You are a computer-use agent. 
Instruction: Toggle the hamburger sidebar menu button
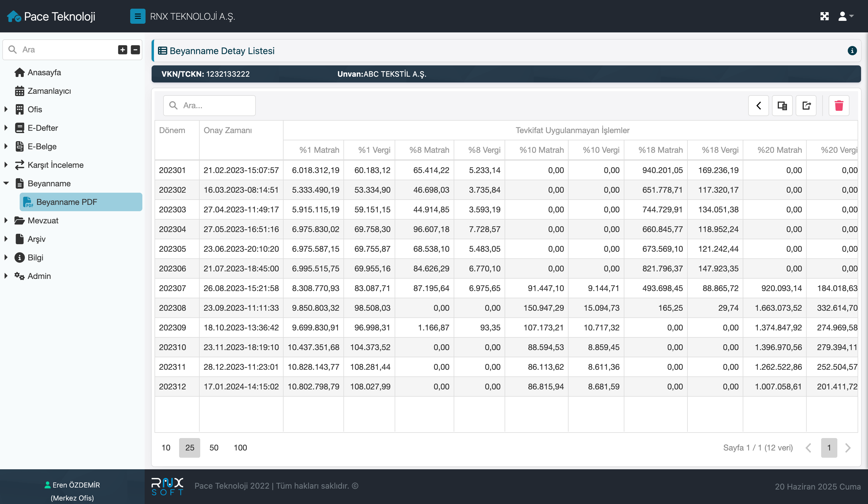(x=137, y=16)
